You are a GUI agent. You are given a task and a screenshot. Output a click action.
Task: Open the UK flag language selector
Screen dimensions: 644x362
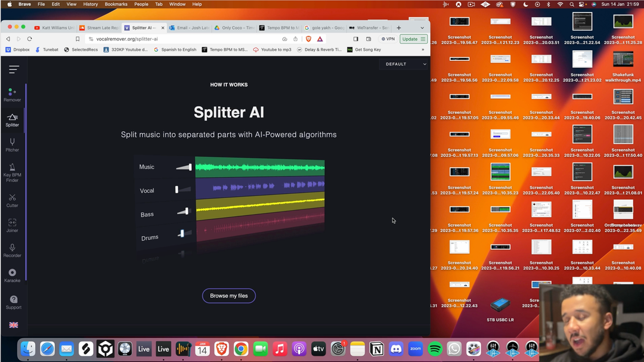(x=13, y=325)
